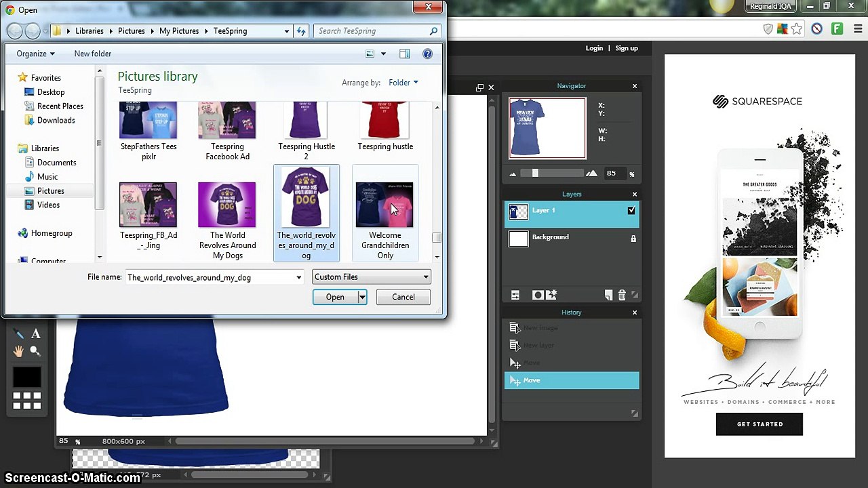Open Desktop in the navigation pane
Viewport: 868px width, 488px height.
[x=51, y=92]
